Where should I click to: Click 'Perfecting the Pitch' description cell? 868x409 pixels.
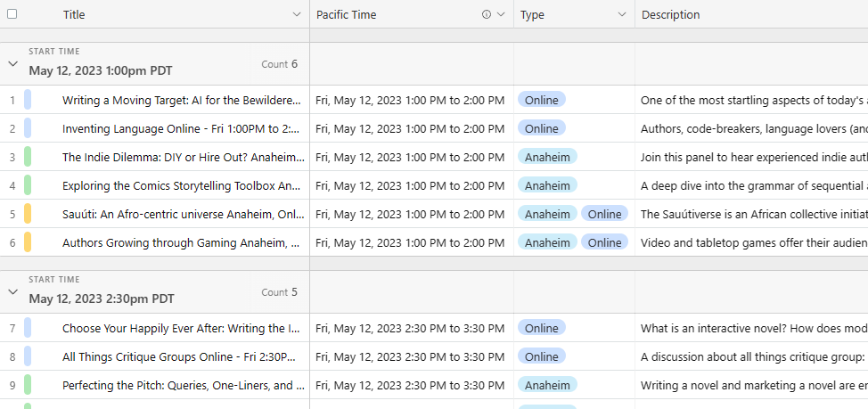pos(752,385)
